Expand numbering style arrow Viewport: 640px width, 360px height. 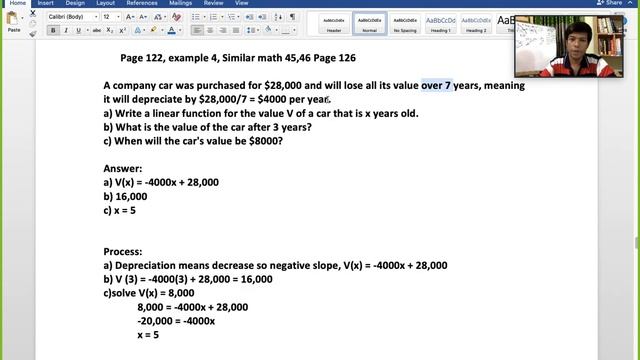[222, 17]
